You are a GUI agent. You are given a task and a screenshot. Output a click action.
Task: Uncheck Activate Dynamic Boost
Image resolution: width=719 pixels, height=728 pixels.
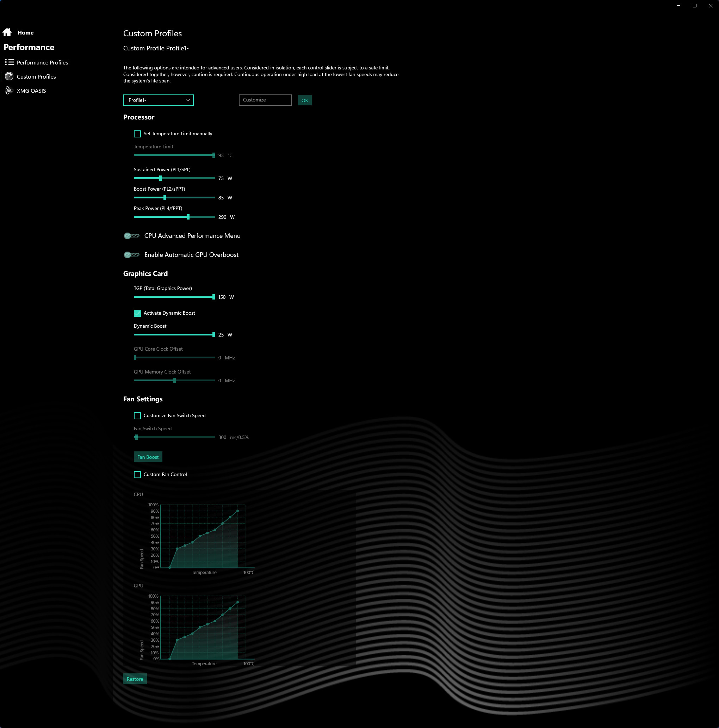[137, 313]
